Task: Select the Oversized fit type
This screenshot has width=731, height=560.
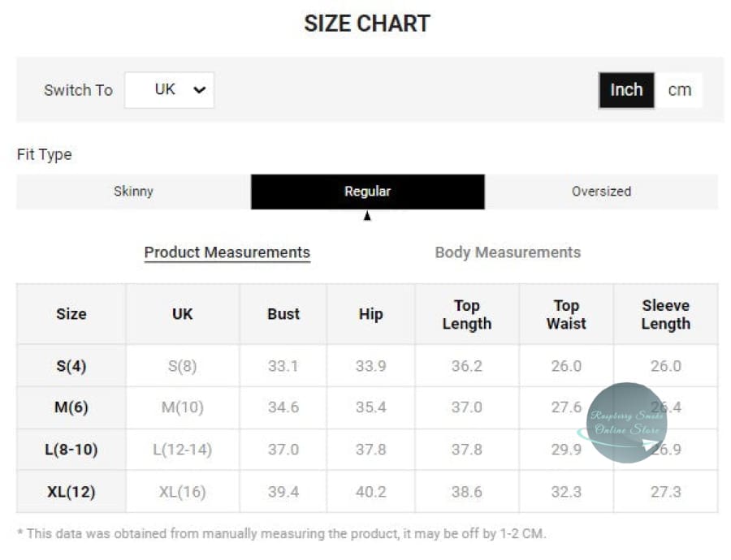Action: coord(601,192)
